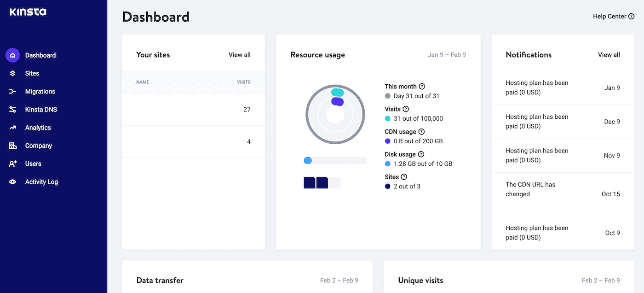Click the gray This month legend dot
Screen dimensions: 644x293
point(388,96)
